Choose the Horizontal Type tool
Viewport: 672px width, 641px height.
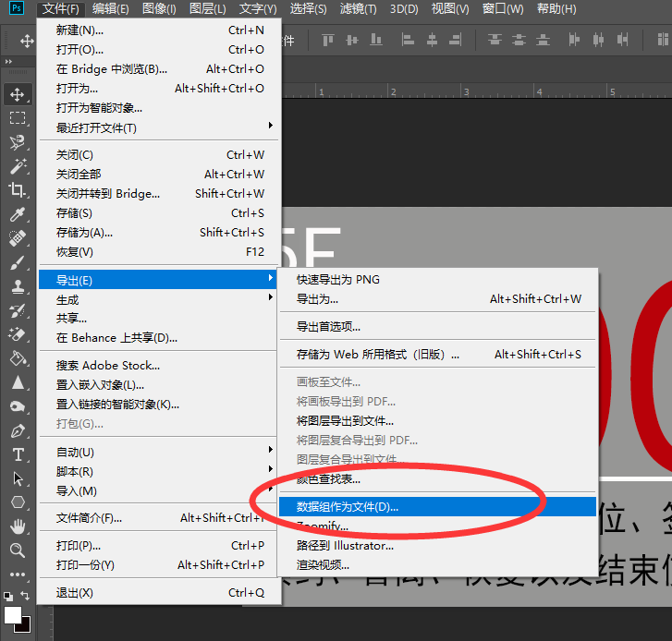(18, 454)
